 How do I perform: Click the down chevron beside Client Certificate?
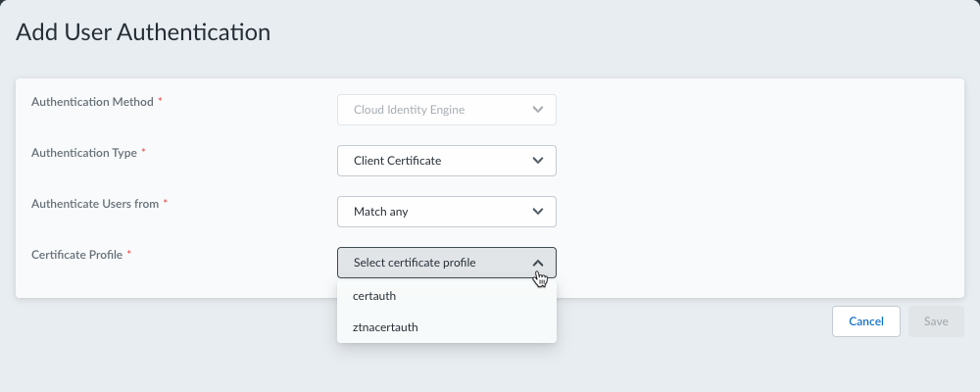tap(537, 161)
